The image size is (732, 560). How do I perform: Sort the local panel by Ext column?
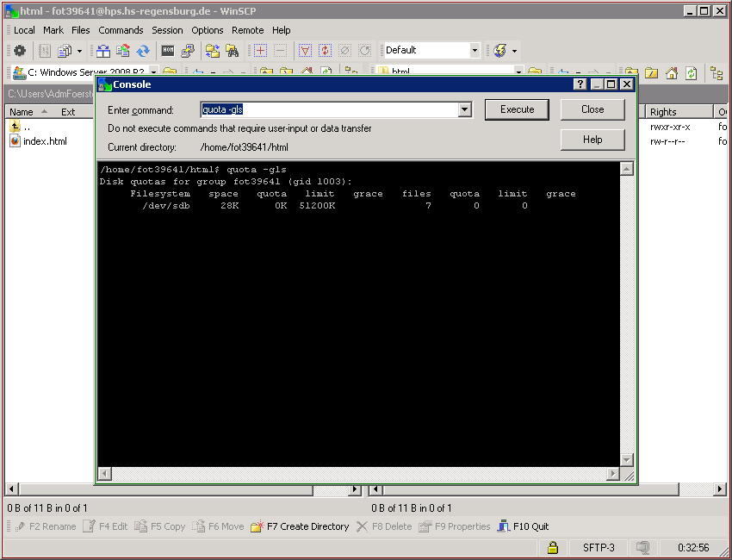pyautogui.click(x=68, y=112)
